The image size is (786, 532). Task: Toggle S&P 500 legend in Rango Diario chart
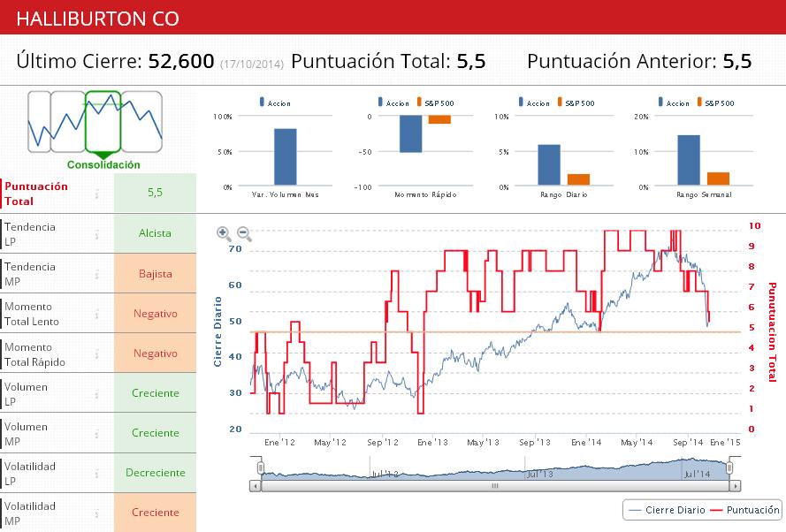(576, 103)
